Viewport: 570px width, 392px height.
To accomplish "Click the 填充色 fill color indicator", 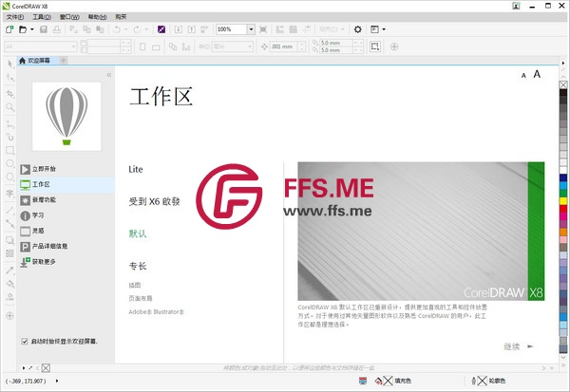I will [x=393, y=381].
